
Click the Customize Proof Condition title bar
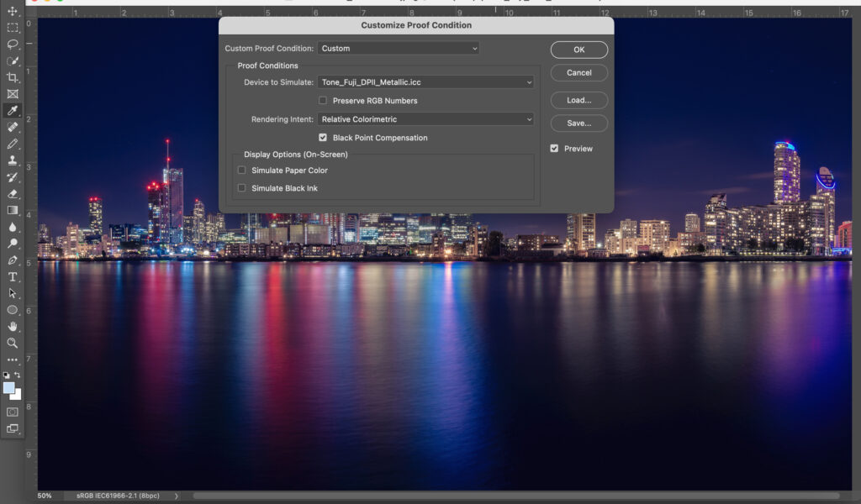click(416, 25)
